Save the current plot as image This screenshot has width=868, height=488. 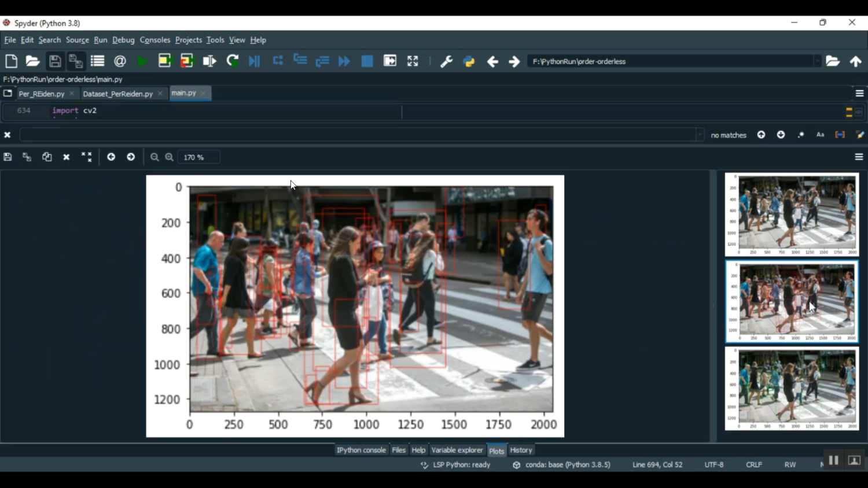8,157
